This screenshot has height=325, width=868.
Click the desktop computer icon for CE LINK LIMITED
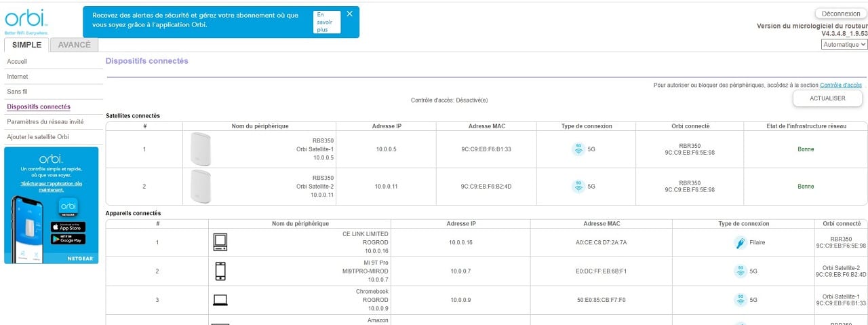pos(220,242)
